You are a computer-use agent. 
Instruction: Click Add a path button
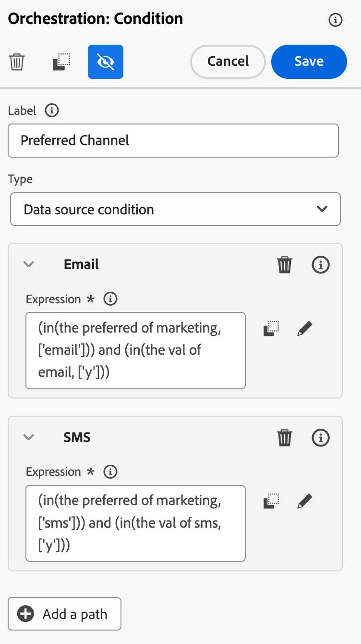[64, 614]
